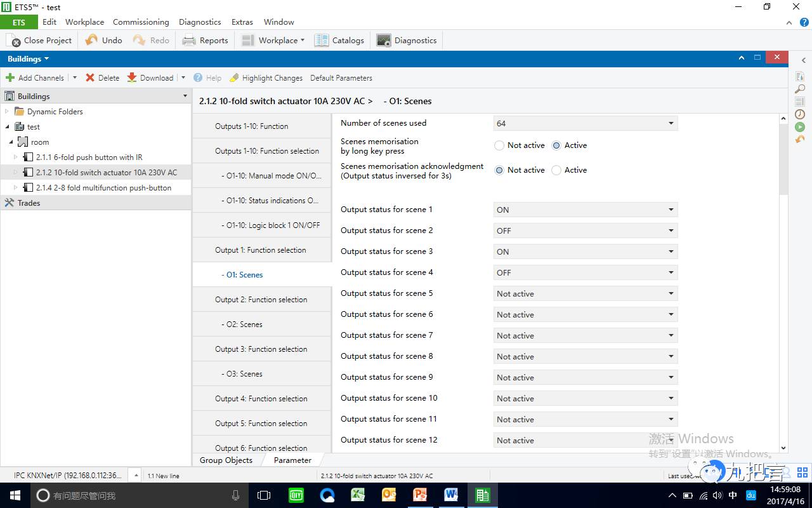Image resolution: width=812 pixels, height=508 pixels.
Task: Open Reports from the toolbar
Action: [x=189, y=41]
